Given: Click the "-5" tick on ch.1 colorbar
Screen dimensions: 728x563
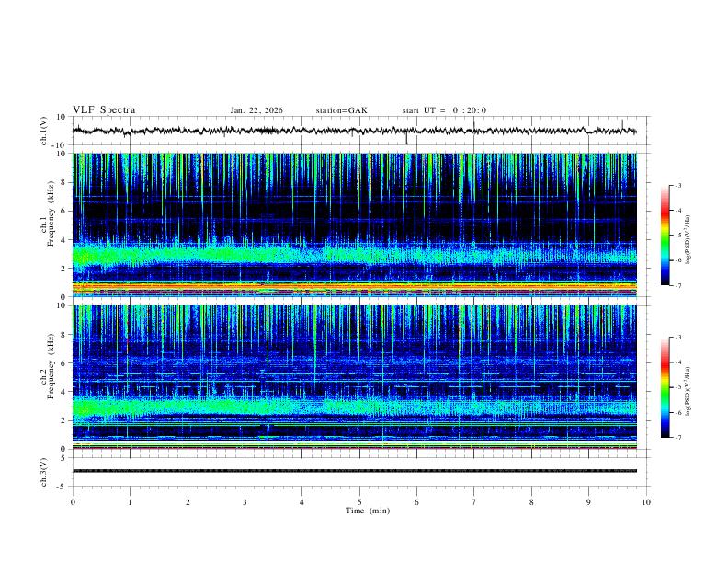Looking at the screenshot, I should coord(678,236).
